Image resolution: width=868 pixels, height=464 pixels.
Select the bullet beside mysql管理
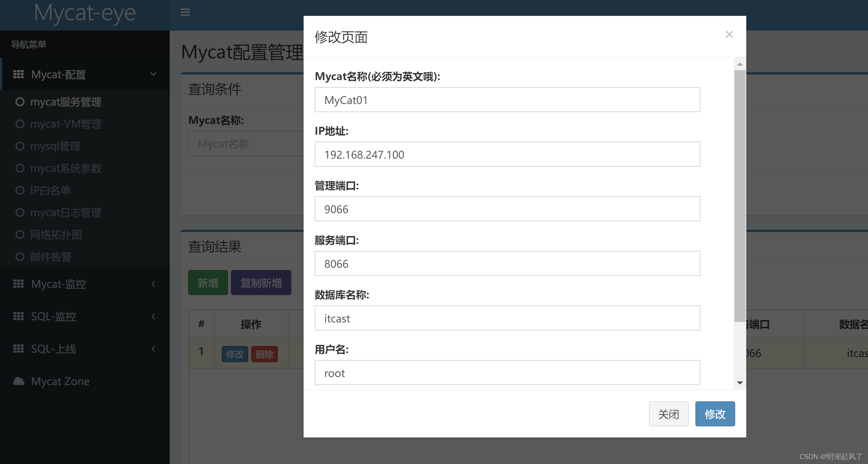20,146
